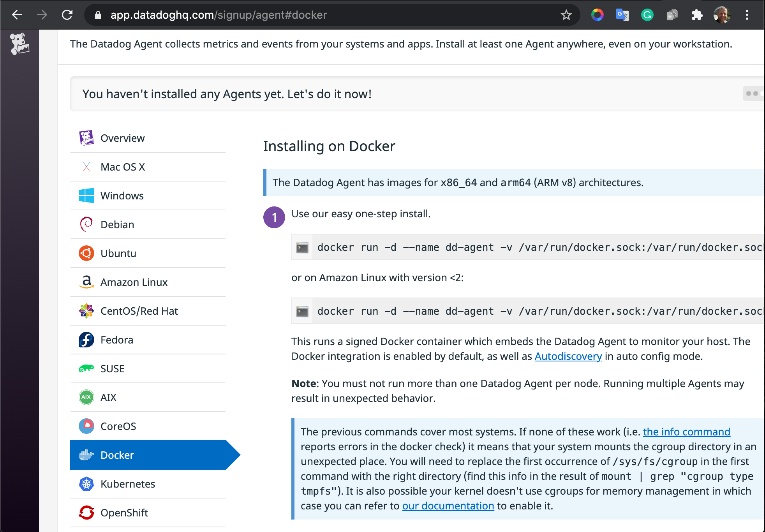
Task: Open the Grammarly extension icon
Action: [647, 15]
